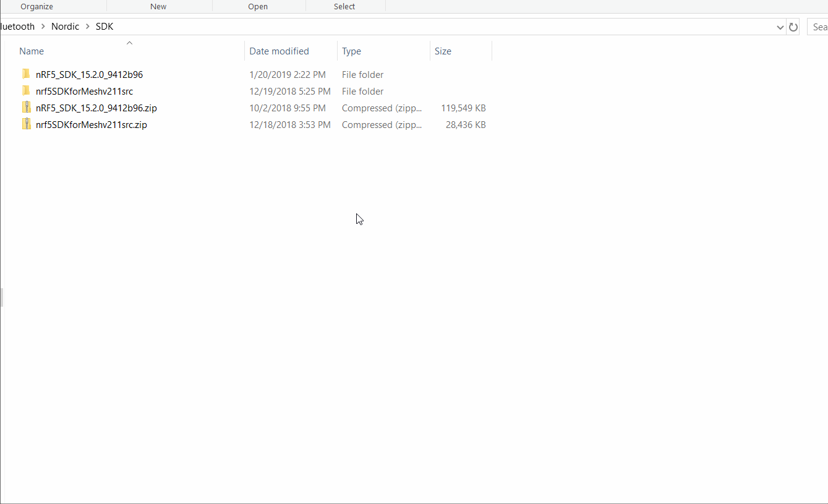Open the address bar history dropdown

point(780,27)
